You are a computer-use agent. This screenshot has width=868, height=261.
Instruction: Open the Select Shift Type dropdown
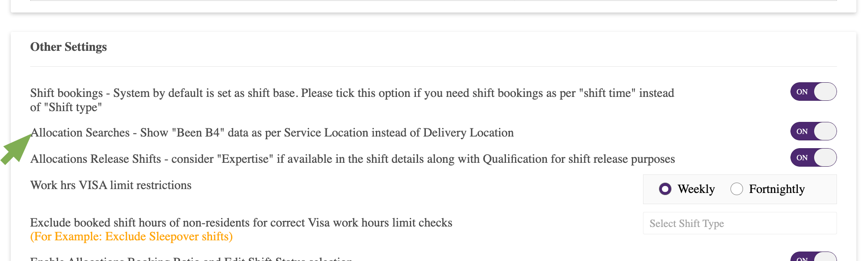tap(740, 223)
